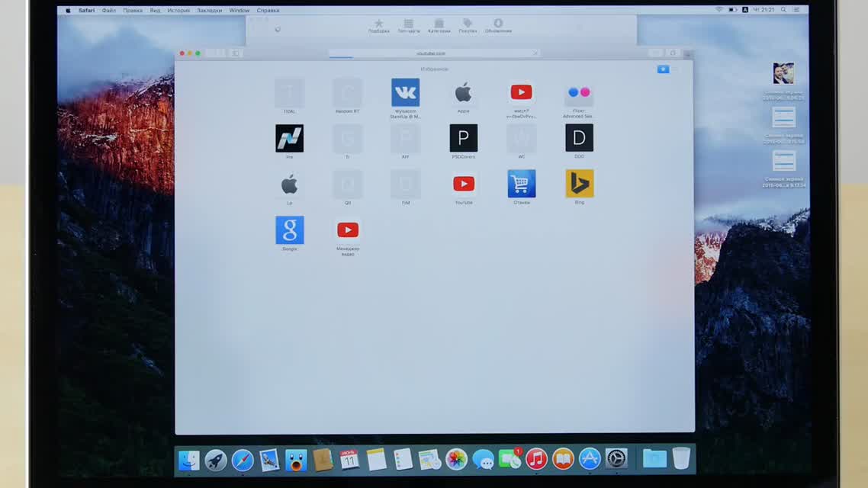Viewport: 868px width, 488px height.
Task: Open the Apple menu
Action: point(68,10)
